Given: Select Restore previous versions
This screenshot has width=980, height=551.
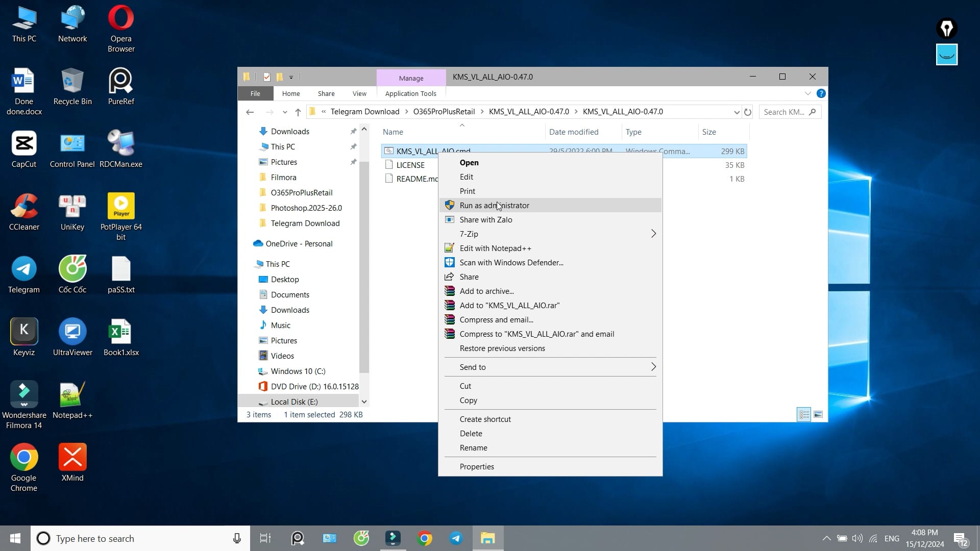Looking at the screenshot, I should [x=550, y=348].
